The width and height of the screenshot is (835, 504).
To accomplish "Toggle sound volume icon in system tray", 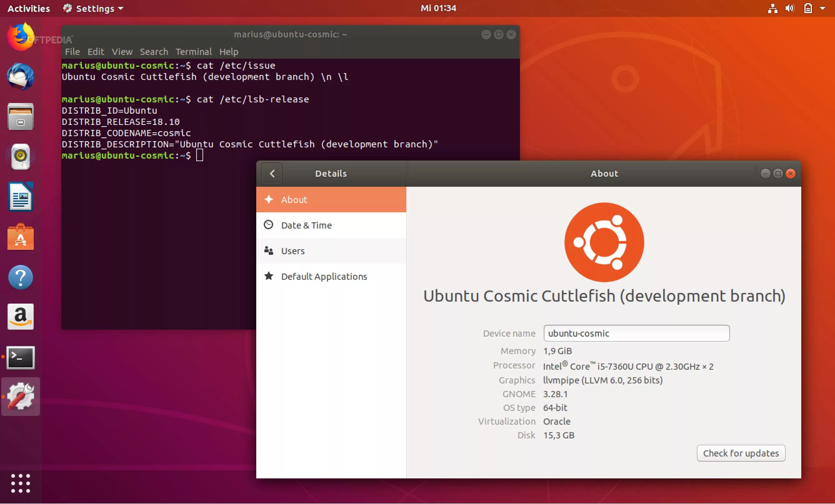I will click(791, 8).
